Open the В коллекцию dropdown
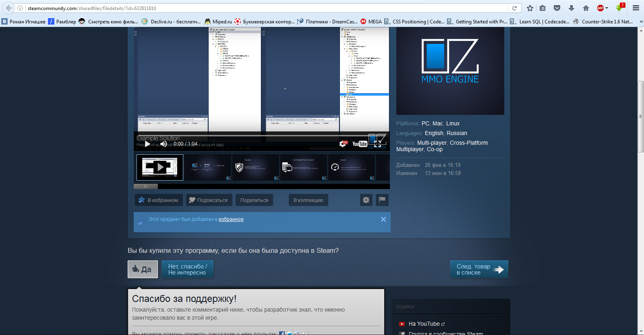The width and height of the screenshot is (644, 335). [x=309, y=200]
